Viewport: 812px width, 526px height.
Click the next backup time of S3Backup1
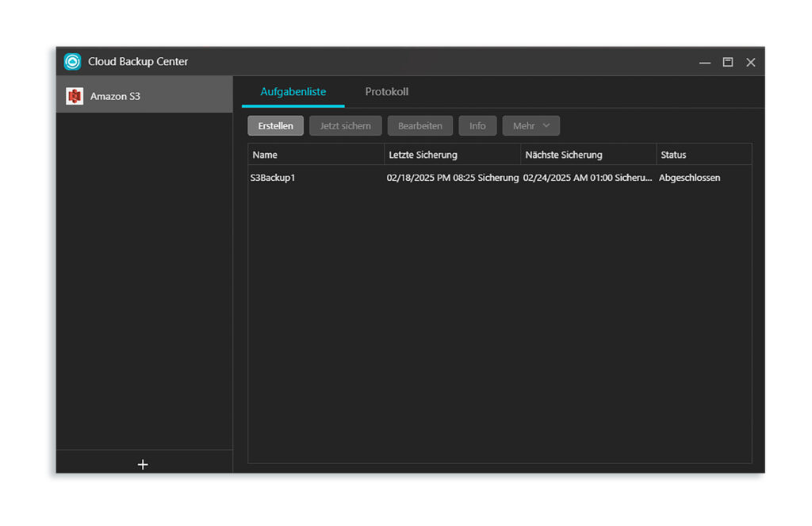click(587, 178)
